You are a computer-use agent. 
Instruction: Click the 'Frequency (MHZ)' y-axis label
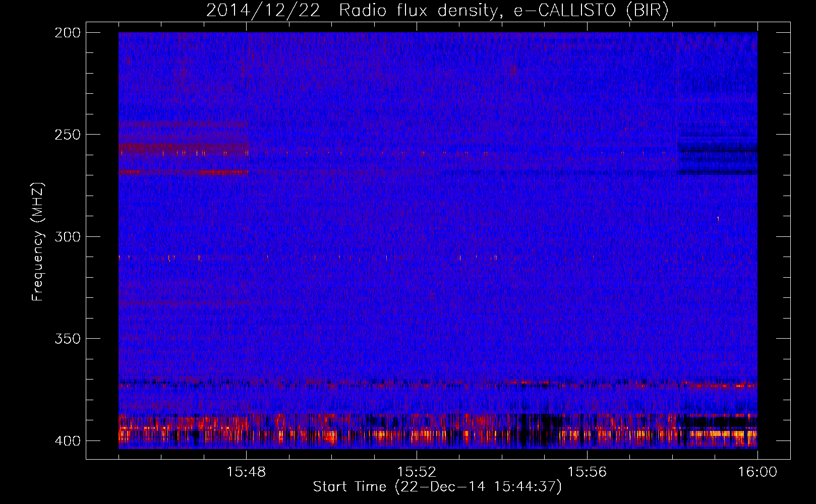(38, 242)
